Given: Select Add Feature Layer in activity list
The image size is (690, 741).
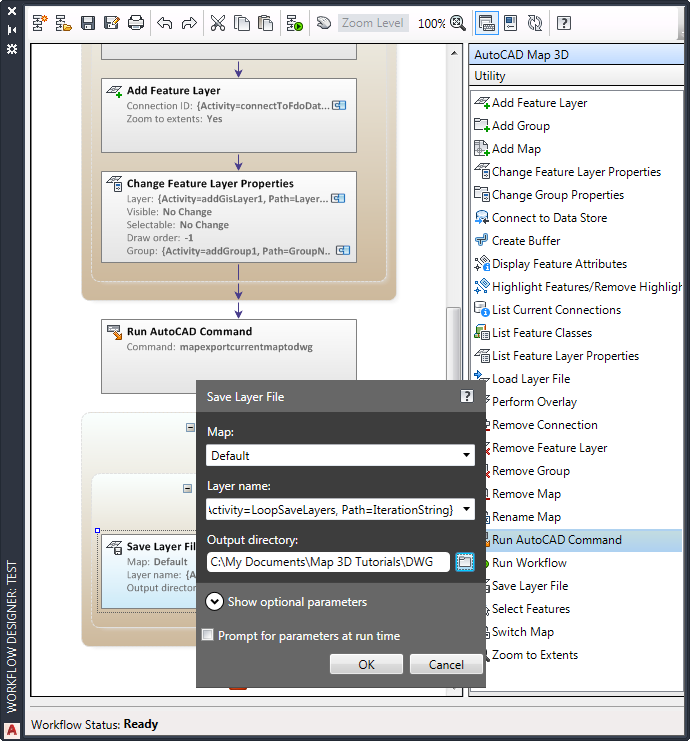Looking at the screenshot, I should coord(539,103).
